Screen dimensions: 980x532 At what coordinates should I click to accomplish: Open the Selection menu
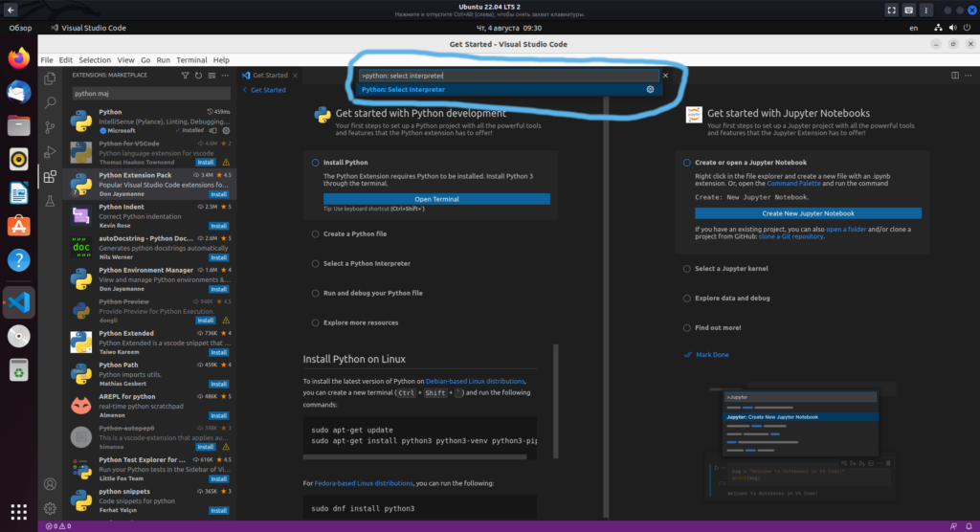[95, 60]
